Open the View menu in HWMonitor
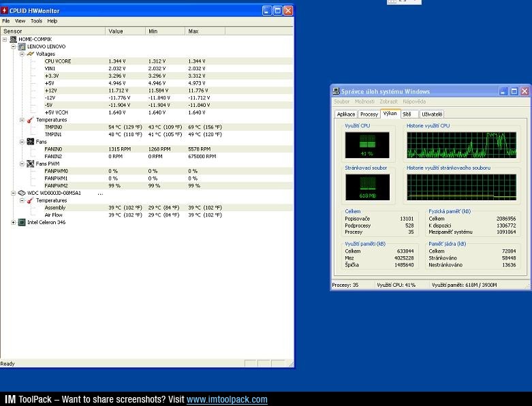 click(20, 21)
